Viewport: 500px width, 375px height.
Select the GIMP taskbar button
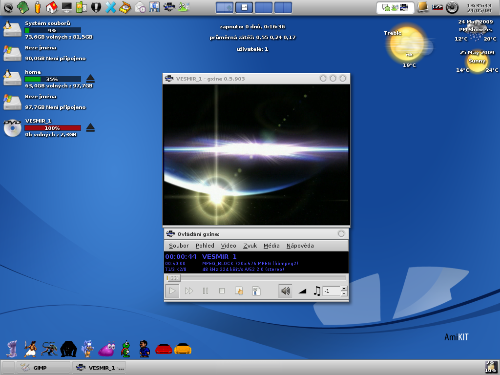44,368
